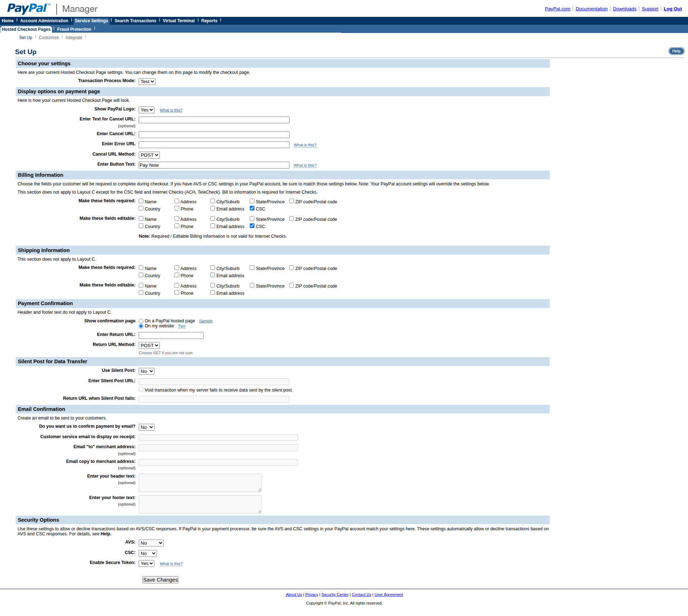
Task: Check shipping required Email address checkbox
Action: point(213,275)
